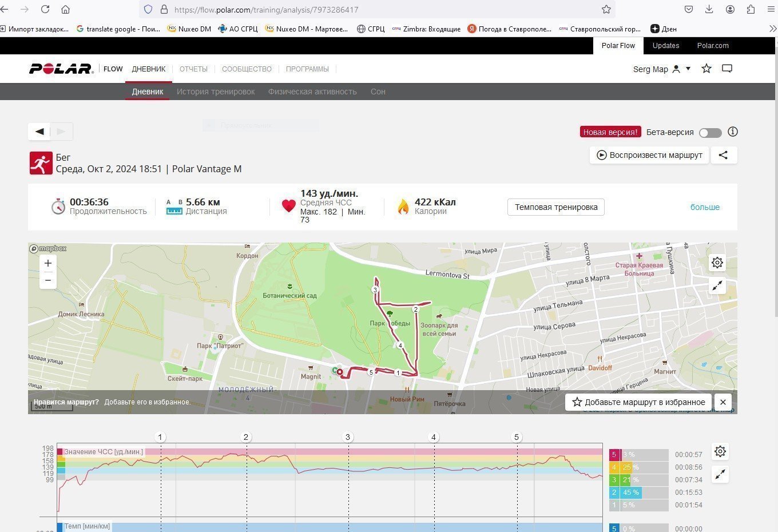
Task: Expand the map to full screen
Action: (x=717, y=285)
